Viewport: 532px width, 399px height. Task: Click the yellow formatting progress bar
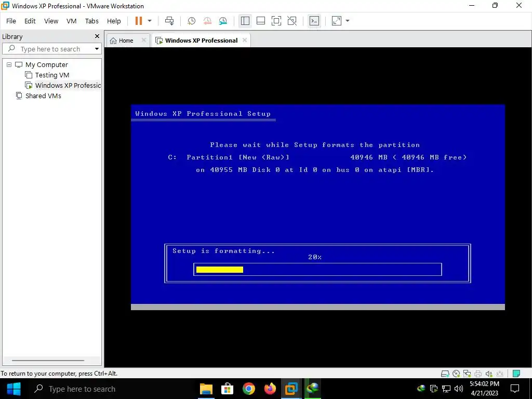coord(220,270)
